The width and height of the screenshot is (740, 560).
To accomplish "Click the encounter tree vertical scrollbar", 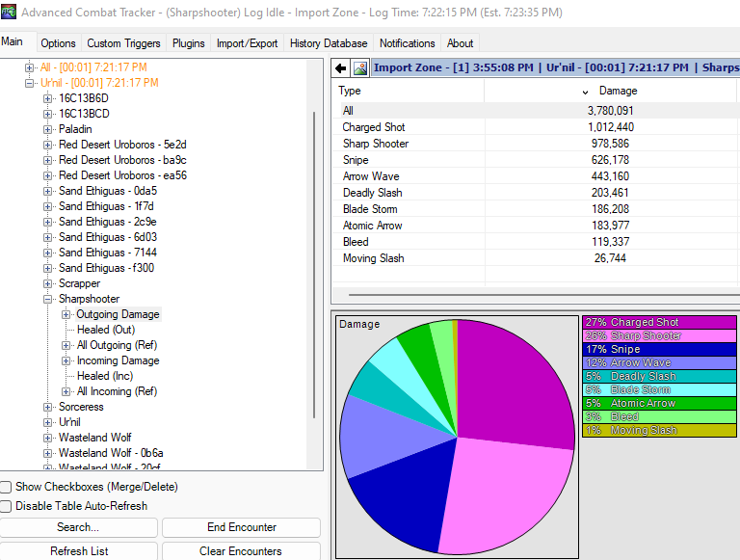I will pyautogui.click(x=314, y=264).
